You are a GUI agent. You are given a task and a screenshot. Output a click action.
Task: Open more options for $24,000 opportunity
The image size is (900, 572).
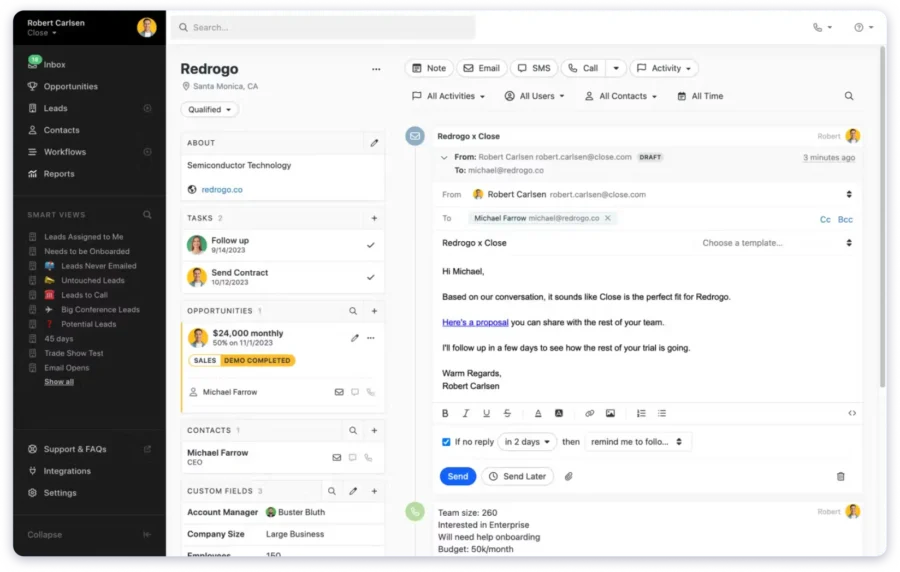(371, 338)
